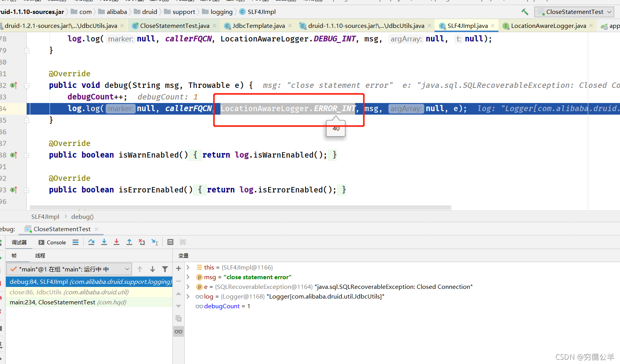Close the SLF4JImpl.java tab
This screenshot has height=364, width=620.
pyautogui.click(x=493, y=26)
